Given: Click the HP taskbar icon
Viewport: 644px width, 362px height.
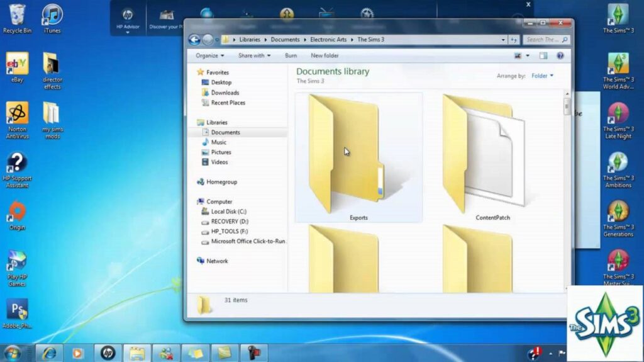Looking at the screenshot, I should point(108,353).
